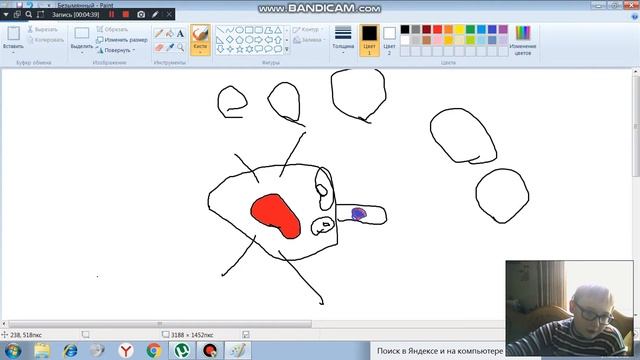Choose the triangle shape

tap(278, 30)
